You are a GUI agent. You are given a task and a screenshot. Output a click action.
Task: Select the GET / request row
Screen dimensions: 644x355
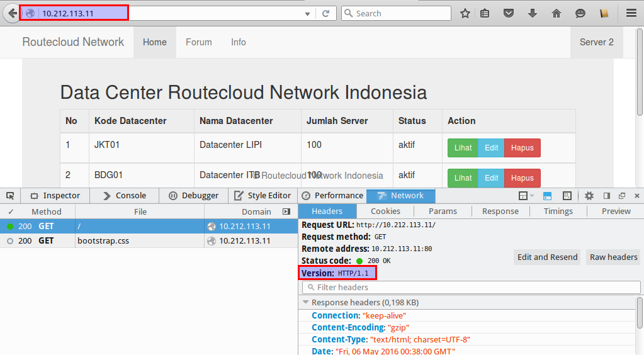(x=149, y=226)
